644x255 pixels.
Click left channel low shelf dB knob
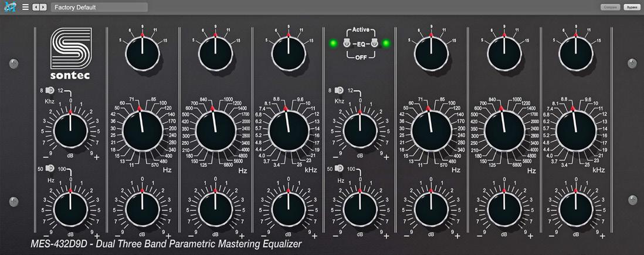[x=70, y=209]
